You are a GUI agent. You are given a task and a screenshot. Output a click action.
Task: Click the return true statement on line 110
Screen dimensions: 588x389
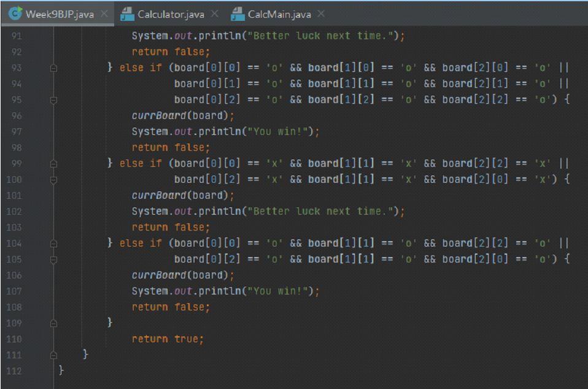pos(167,339)
